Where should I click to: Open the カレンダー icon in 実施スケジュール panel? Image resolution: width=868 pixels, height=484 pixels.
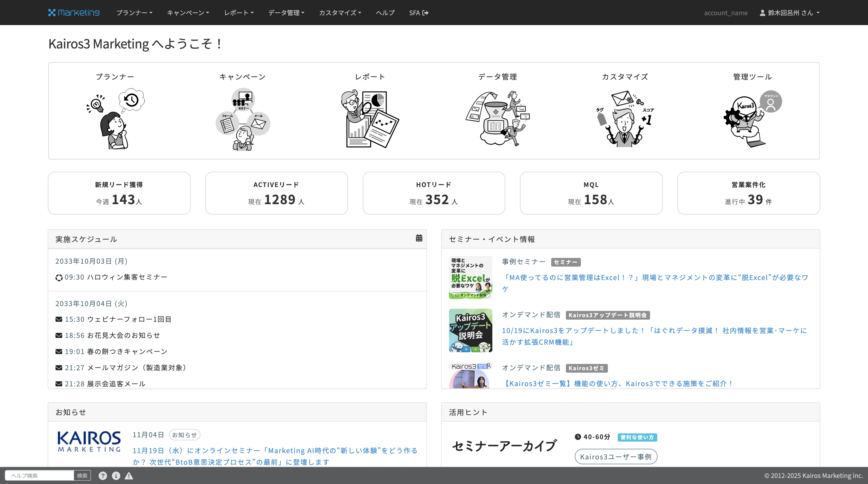coord(419,238)
